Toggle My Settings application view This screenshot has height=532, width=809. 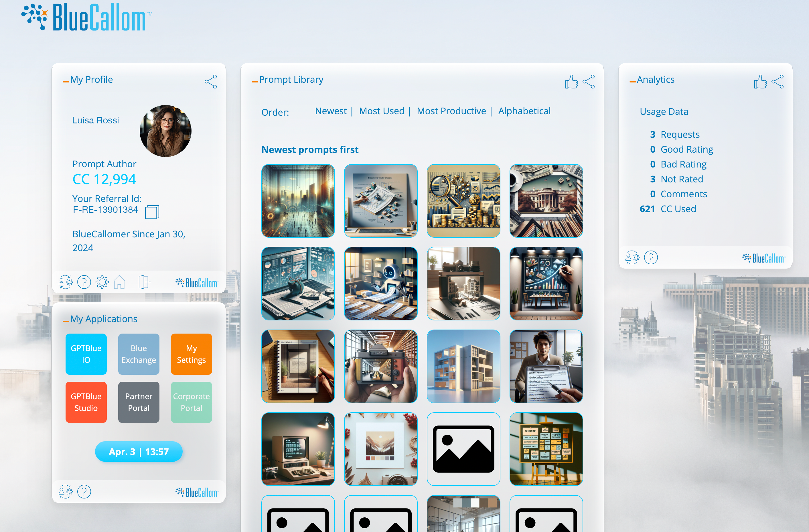[x=191, y=354]
